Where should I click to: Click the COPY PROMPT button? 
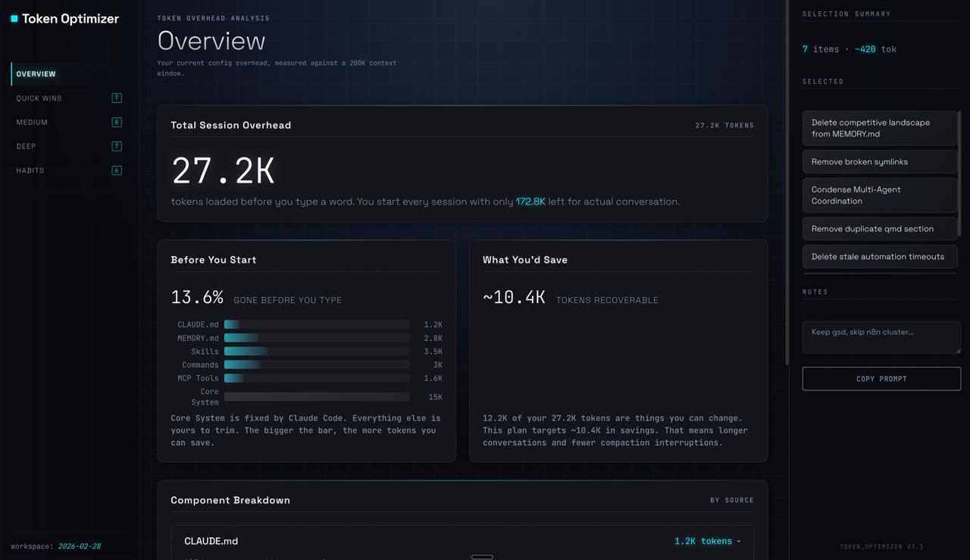881,378
